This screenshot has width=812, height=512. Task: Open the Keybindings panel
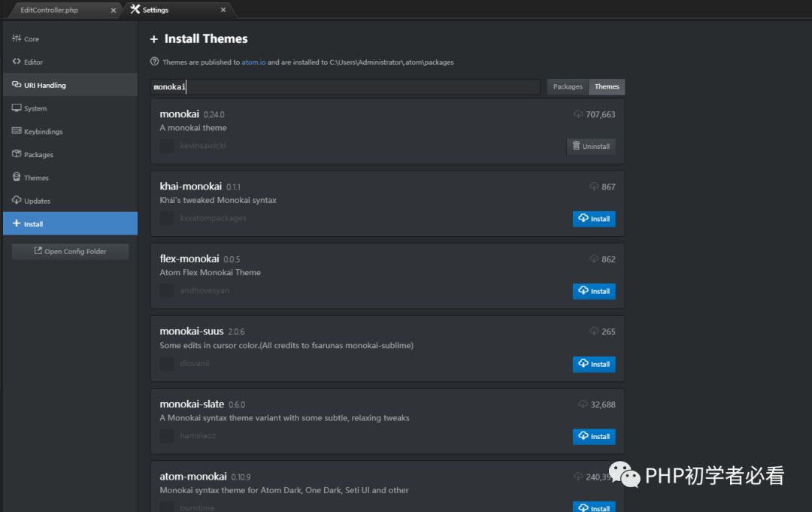[43, 132]
